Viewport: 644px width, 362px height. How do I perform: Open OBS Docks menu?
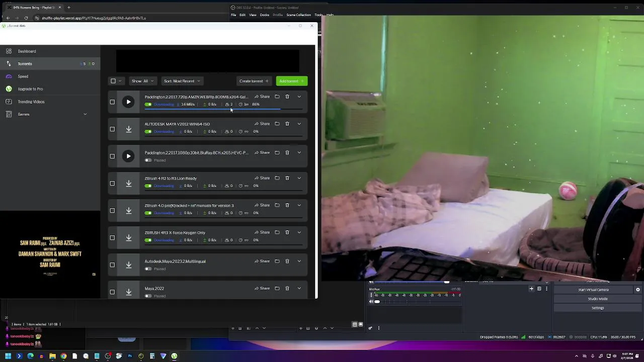[265, 15]
